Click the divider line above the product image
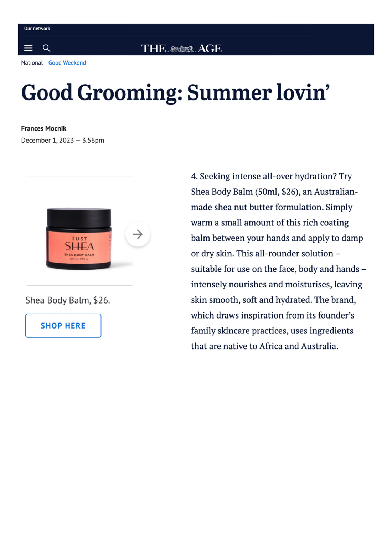 (x=79, y=177)
